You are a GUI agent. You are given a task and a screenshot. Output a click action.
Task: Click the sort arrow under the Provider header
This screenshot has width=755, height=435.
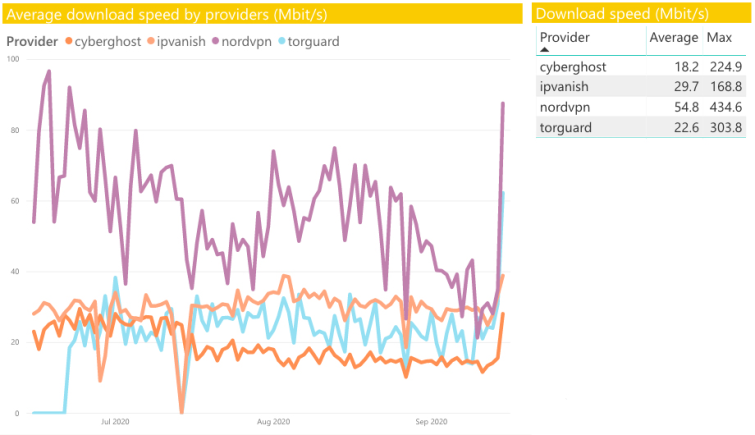pos(545,50)
